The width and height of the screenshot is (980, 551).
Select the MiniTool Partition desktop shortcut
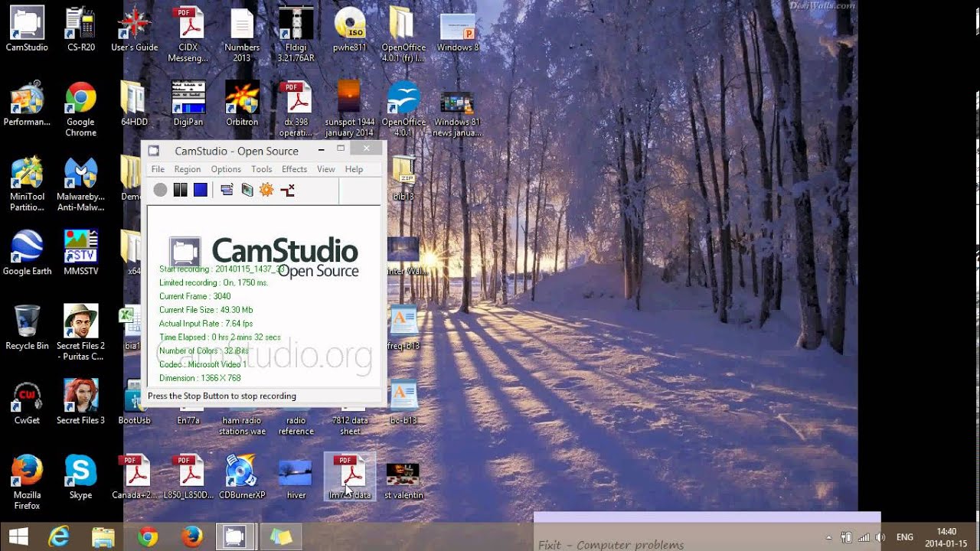point(27,184)
